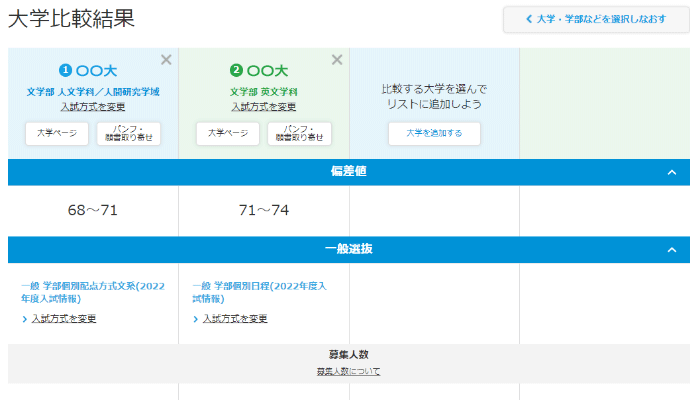
Task: Open 大学ページ for the second university
Action: pos(228,133)
